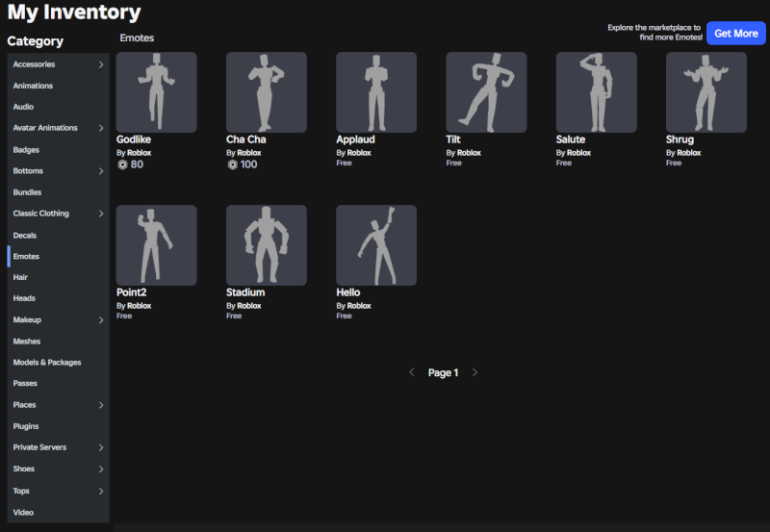
Task: Open the Godlike emote title link
Action: point(134,139)
